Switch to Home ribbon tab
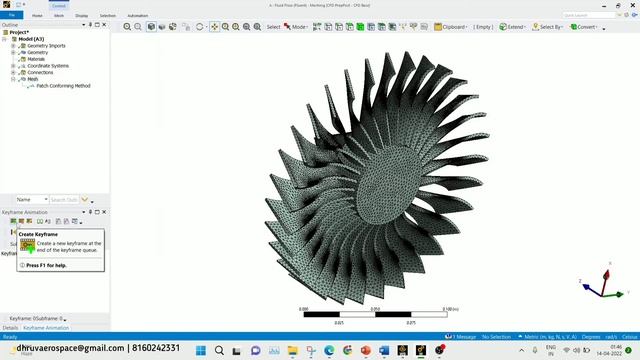 (37, 16)
